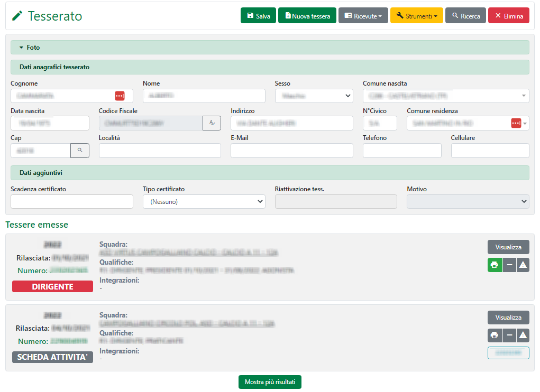The image size is (540, 392).
Task: Click the Codice Fiscale calculate icon button
Action: (212, 123)
